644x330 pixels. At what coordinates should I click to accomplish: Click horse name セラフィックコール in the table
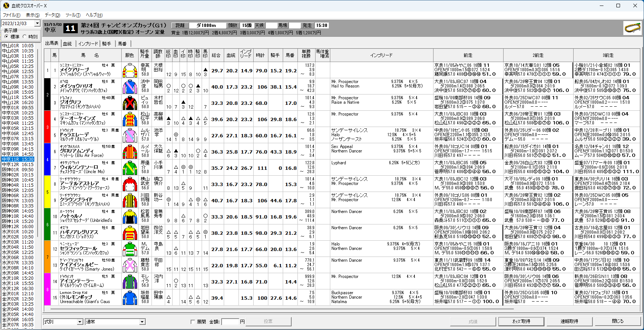tap(79, 248)
